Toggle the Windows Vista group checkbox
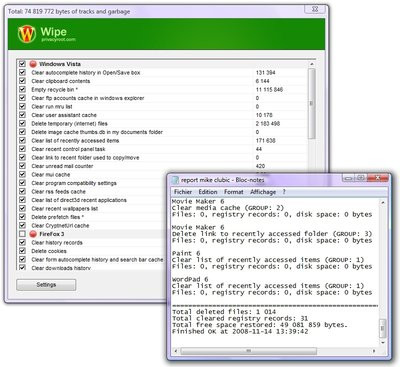 coord(22,64)
